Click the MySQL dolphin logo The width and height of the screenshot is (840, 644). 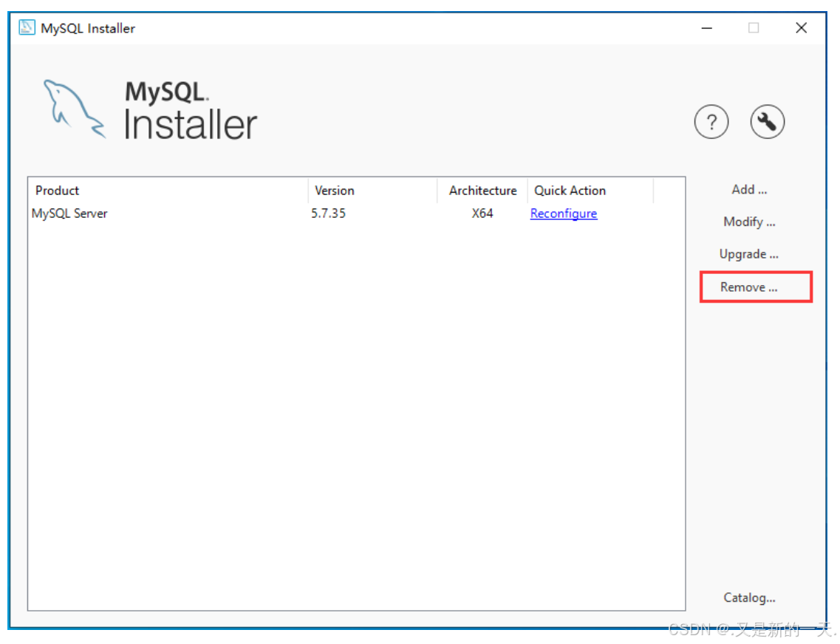pyautogui.click(x=74, y=109)
